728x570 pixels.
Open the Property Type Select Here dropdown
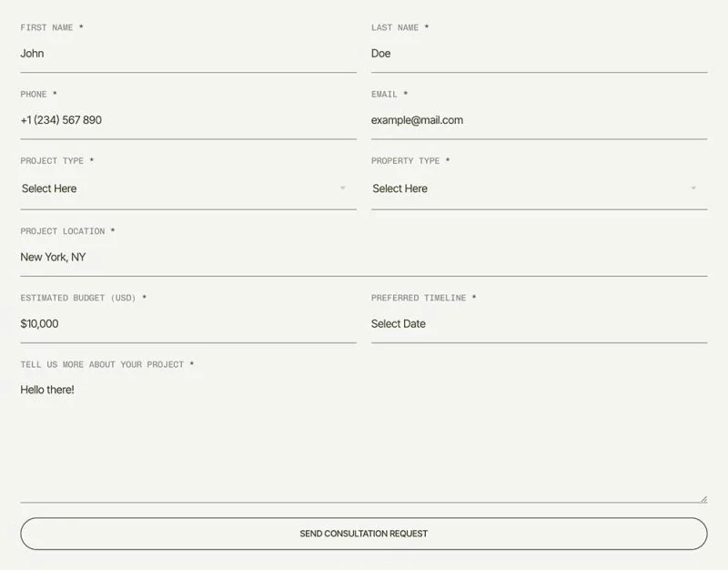coord(539,188)
